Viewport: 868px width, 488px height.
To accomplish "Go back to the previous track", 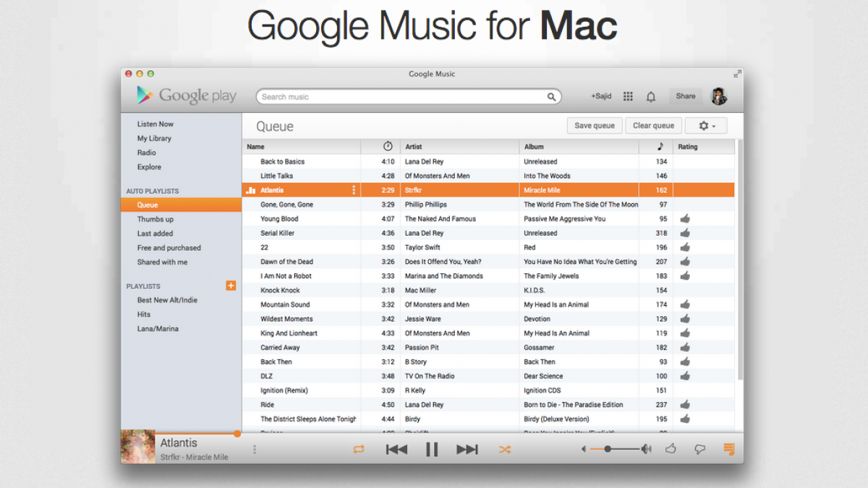I will pyautogui.click(x=396, y=450).
